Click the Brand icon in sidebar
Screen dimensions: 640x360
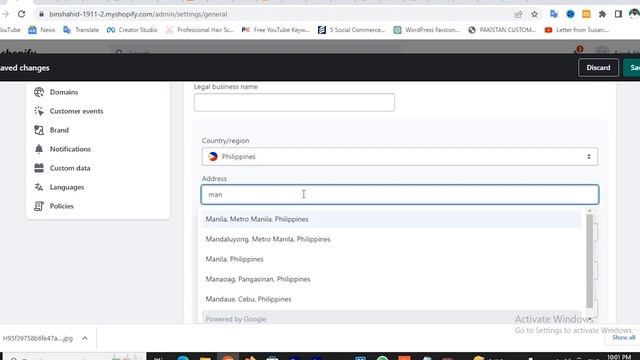point(39,130)
